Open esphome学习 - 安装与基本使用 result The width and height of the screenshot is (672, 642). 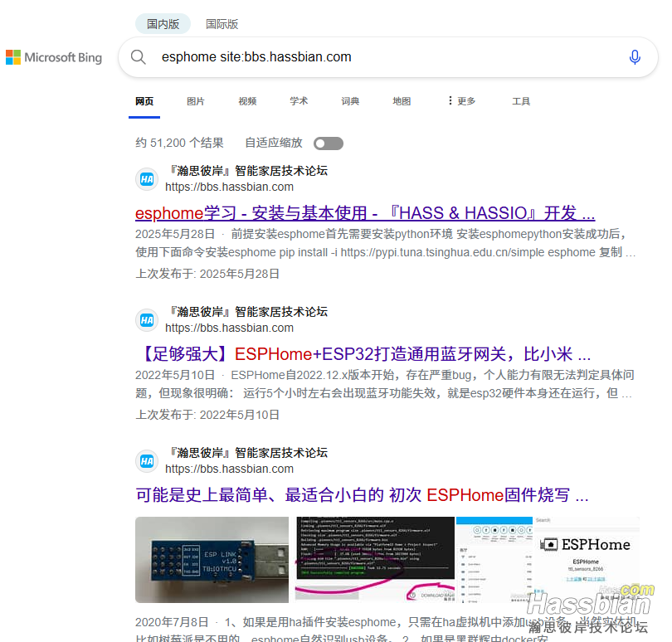tap(365, 213)
